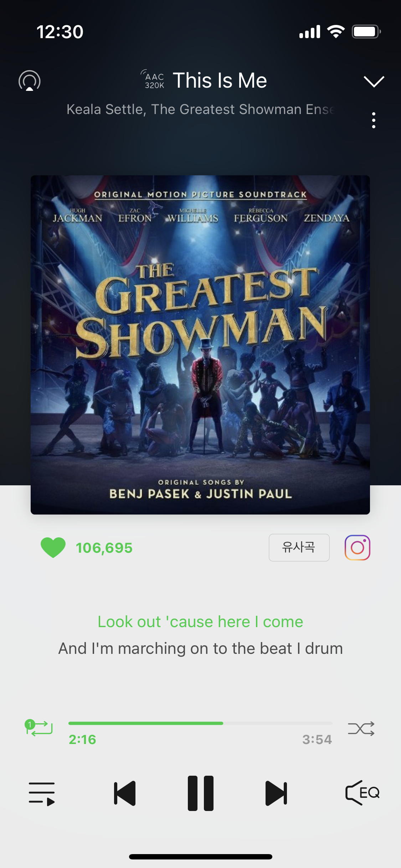Tap the AAC 320K quality badge
This screenshot has height=868, width=401.
click(x=153, y=79)
